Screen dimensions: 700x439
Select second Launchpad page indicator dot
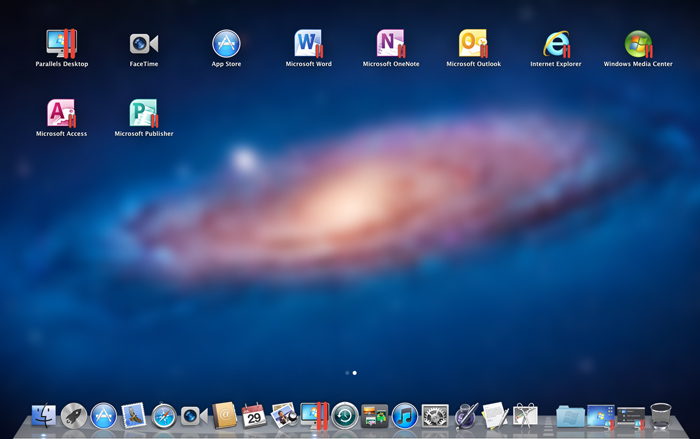tap(354, 372)
